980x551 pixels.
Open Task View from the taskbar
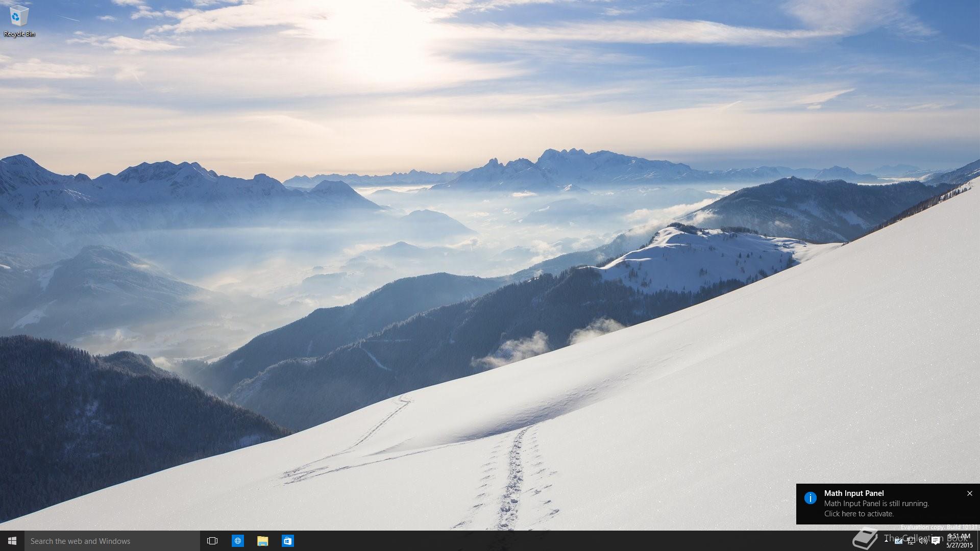212,541
